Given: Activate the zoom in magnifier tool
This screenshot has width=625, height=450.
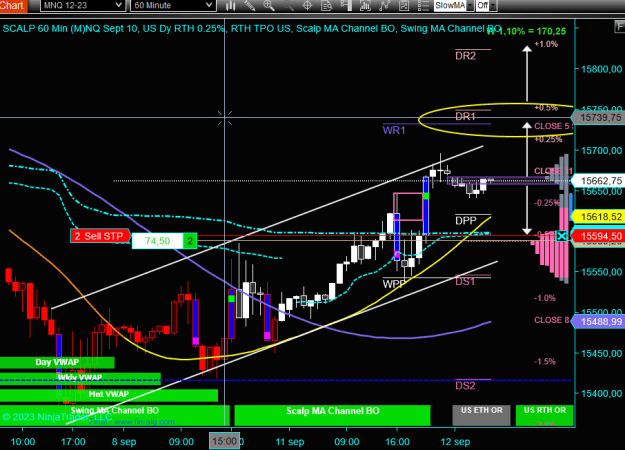Looking at the screenshot, I should pos(269,5).
